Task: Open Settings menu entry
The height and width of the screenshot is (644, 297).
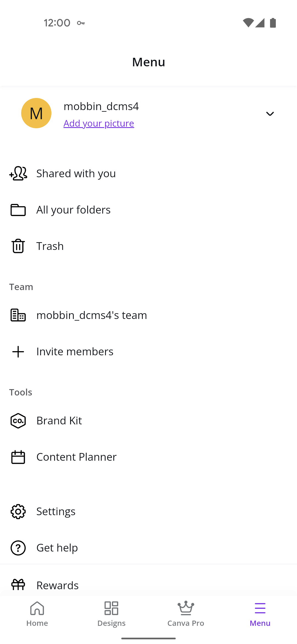Action: 148,511
